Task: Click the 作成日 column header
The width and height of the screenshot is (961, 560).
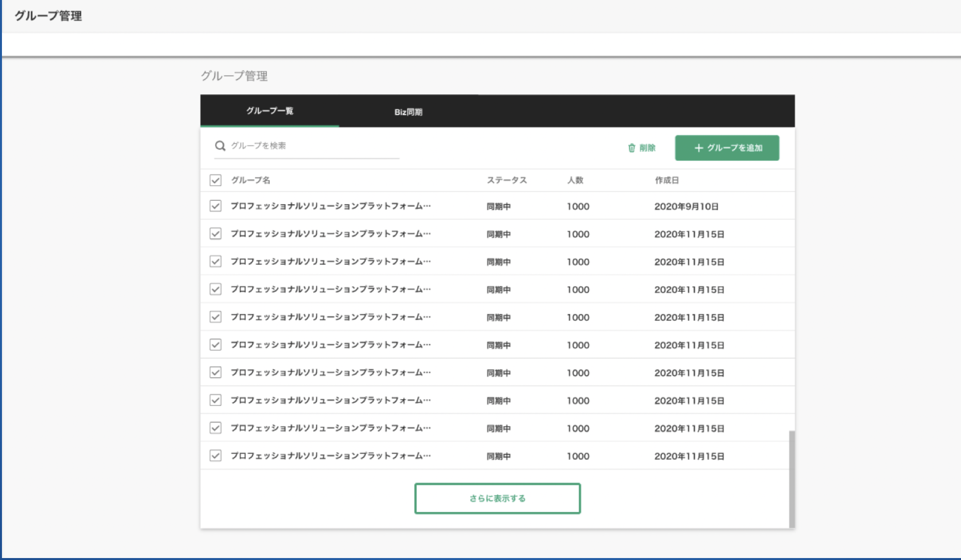Action: click(667, 180)
